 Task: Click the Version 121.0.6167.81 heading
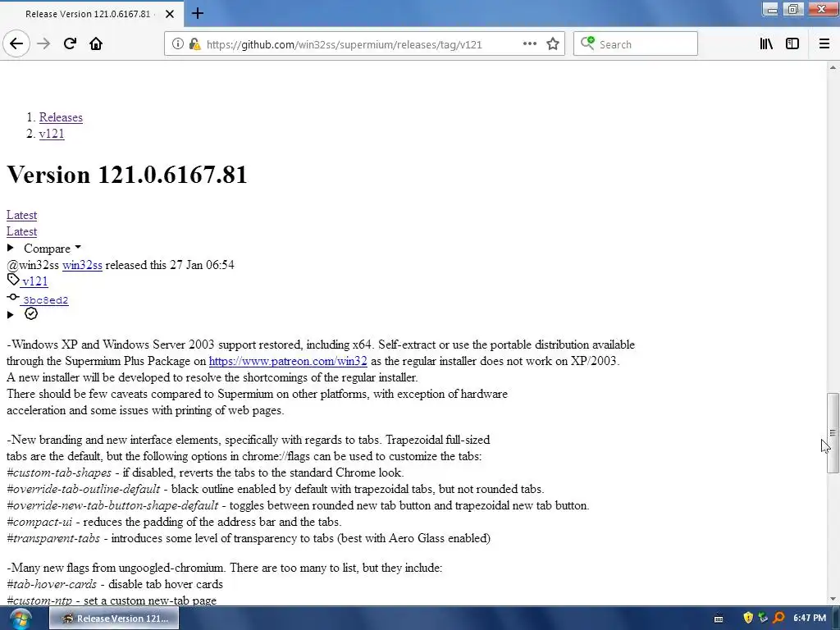pyautogui.click(x=127, y=175)
